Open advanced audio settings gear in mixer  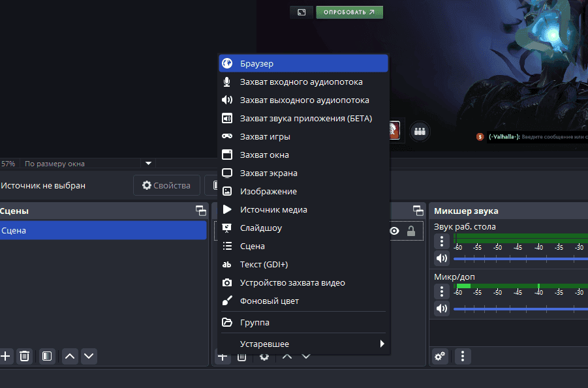click(441, 356)
